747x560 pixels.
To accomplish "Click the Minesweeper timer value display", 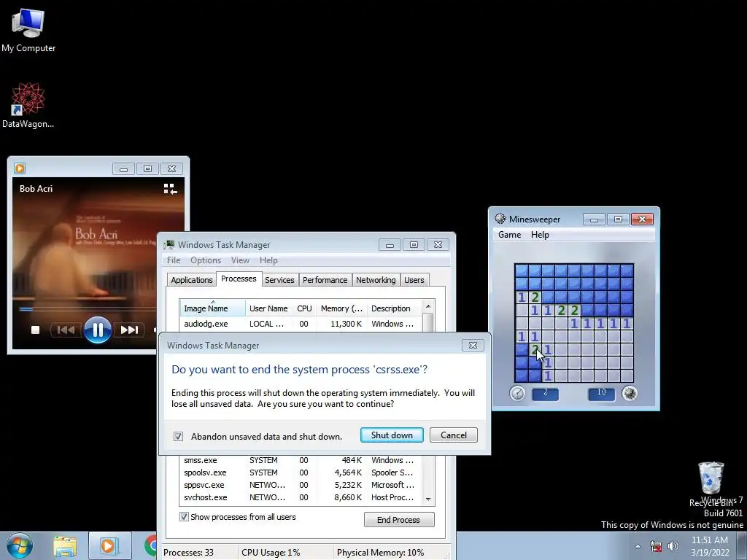I will coord(546,393).
